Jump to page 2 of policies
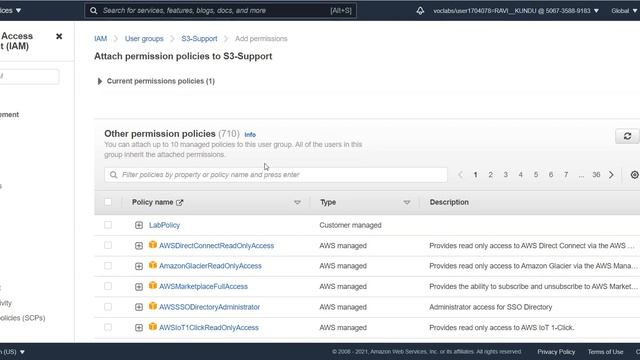 pos(490,175)
